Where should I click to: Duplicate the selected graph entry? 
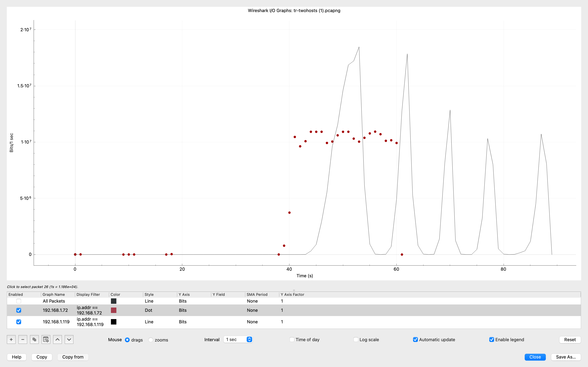coord(34,339)
